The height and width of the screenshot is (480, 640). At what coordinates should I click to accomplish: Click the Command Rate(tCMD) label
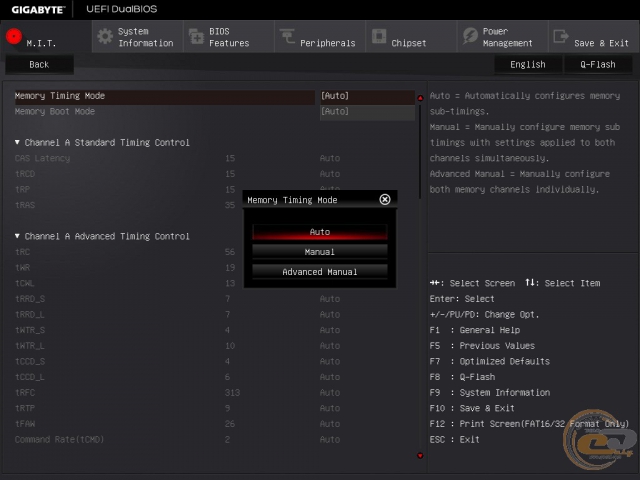click(x=59, y=440)
